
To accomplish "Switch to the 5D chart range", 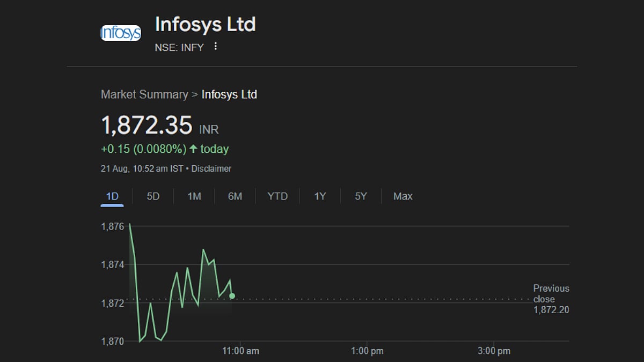I will click(153, 196).
